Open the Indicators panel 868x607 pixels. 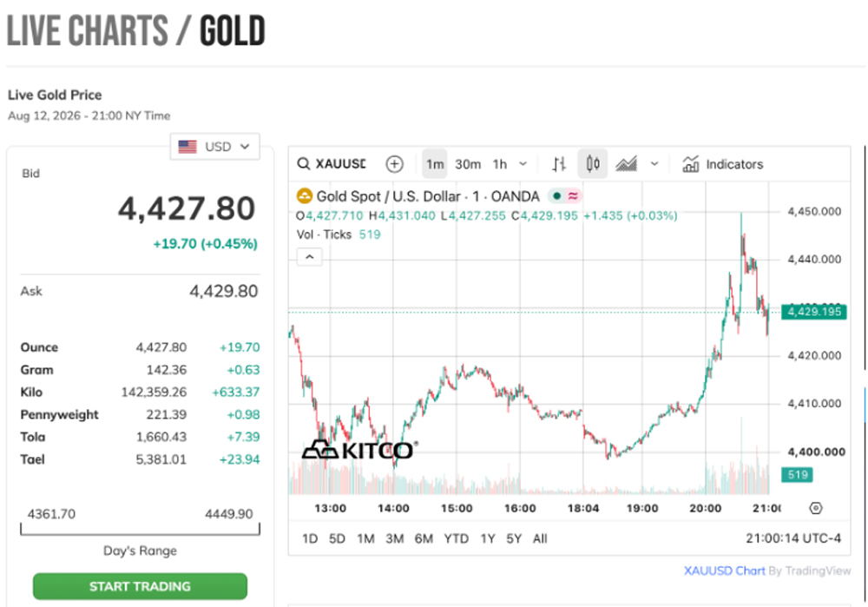point(722,164)
